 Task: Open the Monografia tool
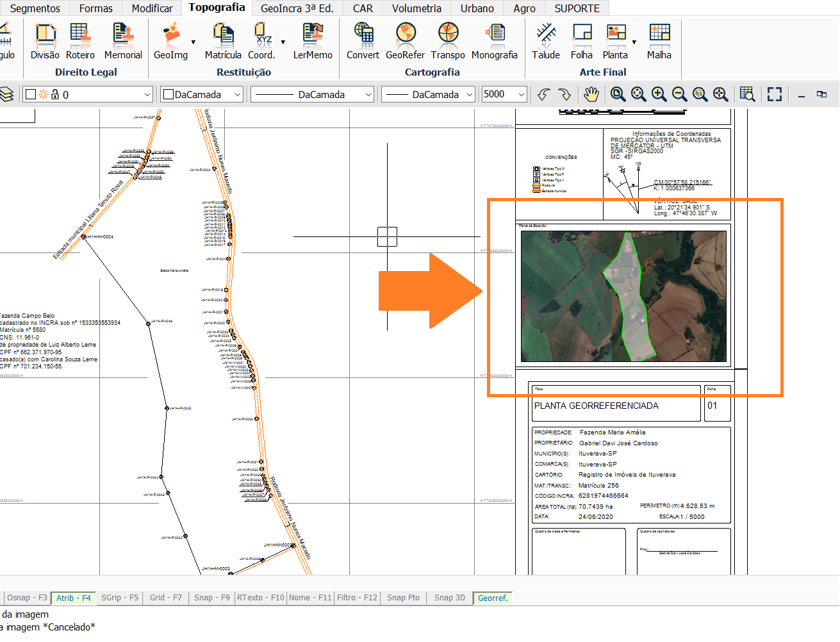point(494,42)
